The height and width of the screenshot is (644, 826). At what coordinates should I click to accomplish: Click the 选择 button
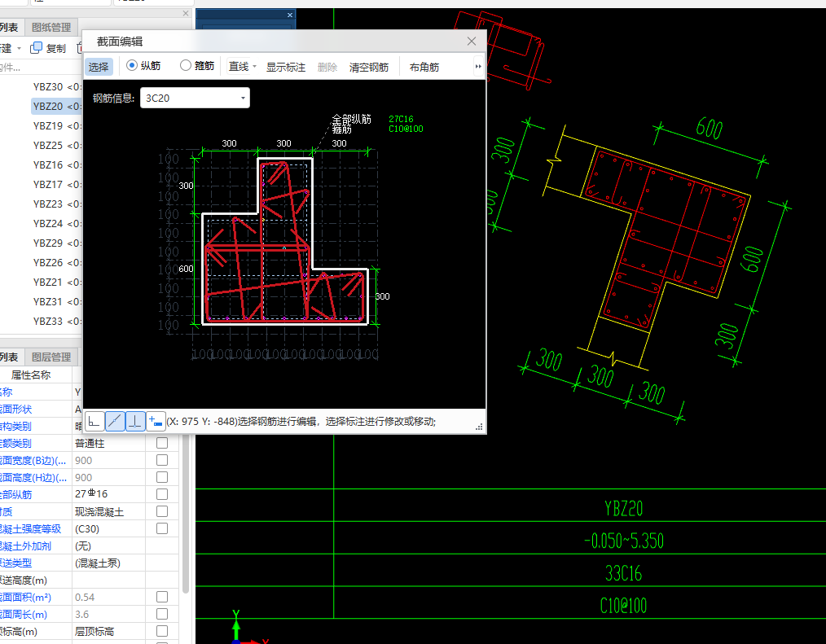[99, 67]
